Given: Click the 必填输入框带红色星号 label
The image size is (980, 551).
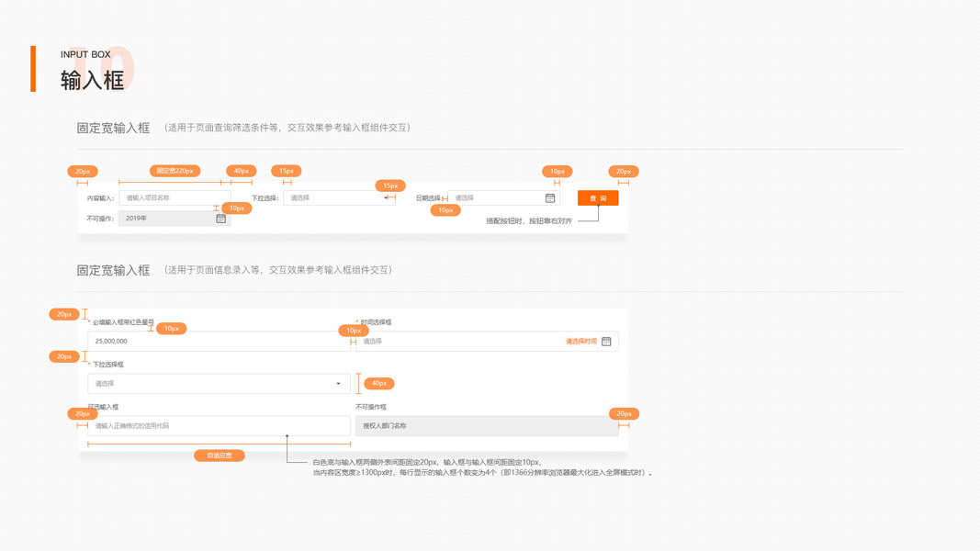Looking at the screenshot, I should click(x=123, y=322).
